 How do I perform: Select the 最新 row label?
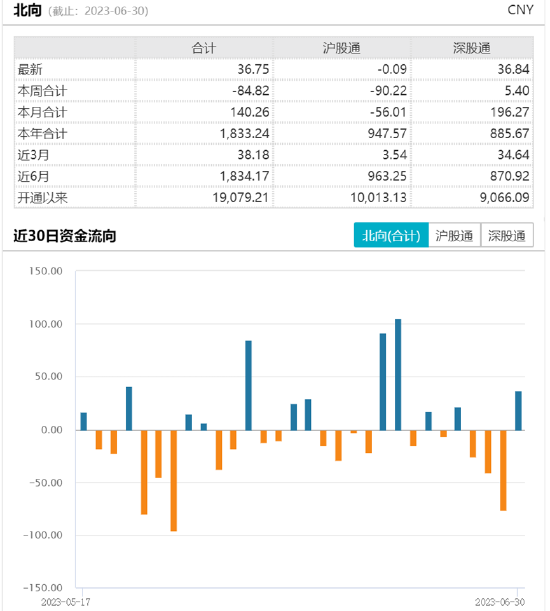30,69
